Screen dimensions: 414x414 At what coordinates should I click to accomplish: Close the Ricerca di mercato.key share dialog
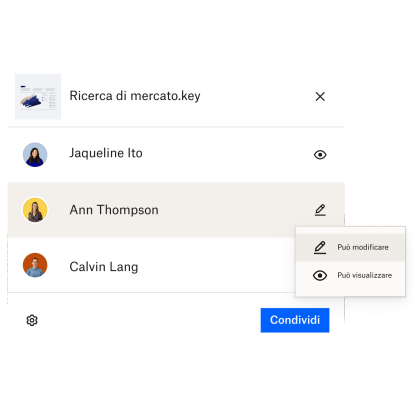320,97
